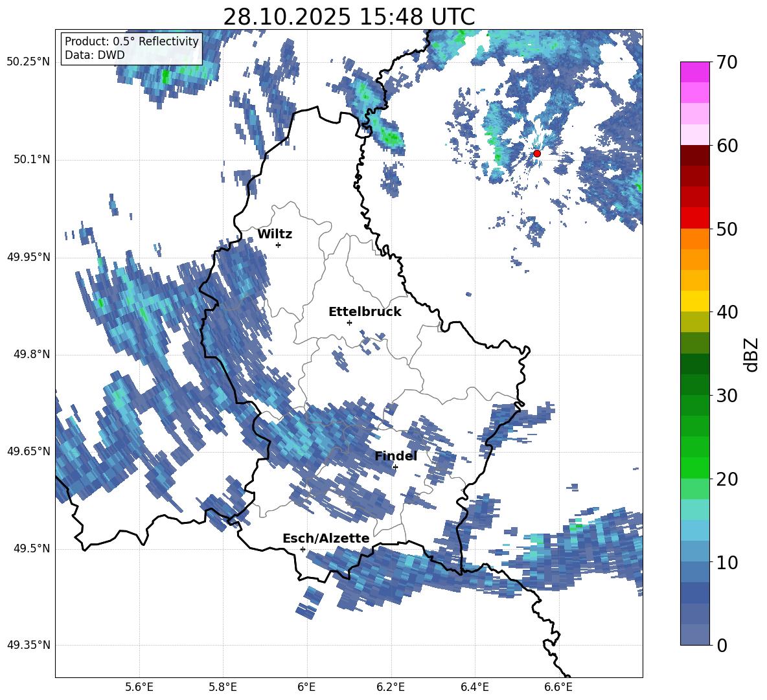This screenshot has height=700, width=767.
Task: Click the red radar site marker dot
Action: pyautogui.click(x=536, y=153)
